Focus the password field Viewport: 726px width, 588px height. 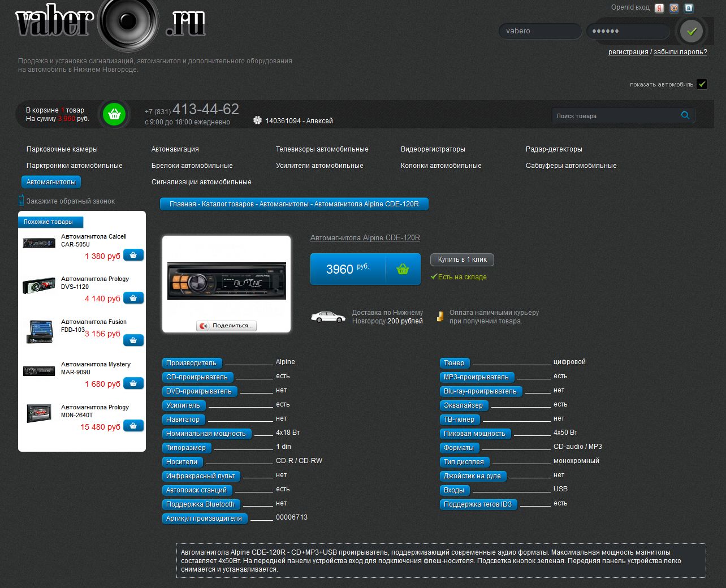click(628, 31)
